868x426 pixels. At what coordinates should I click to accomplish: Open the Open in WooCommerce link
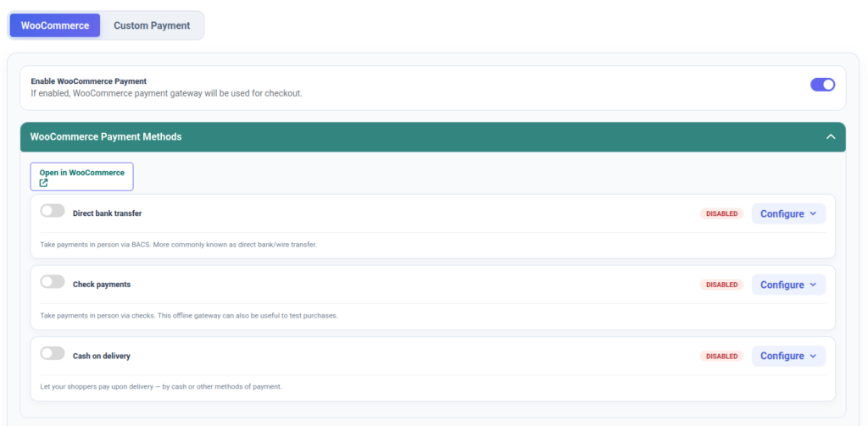82,177
